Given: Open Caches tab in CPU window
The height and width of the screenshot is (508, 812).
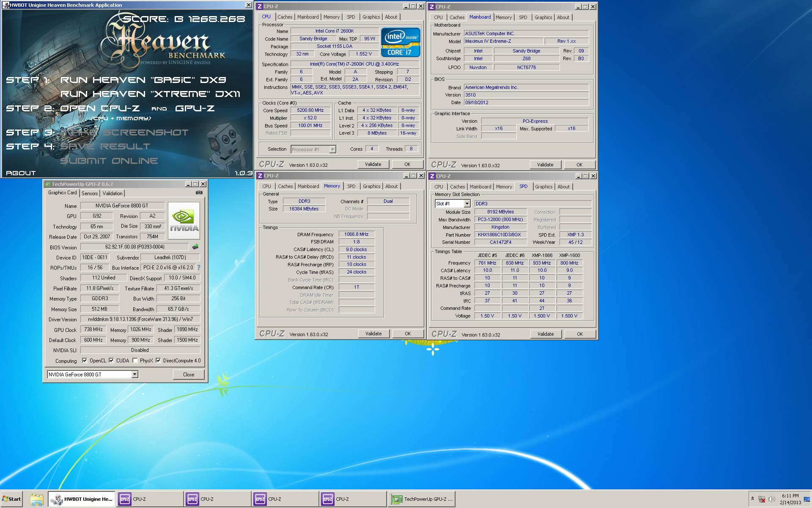Looking at the screenshot, I should point(285,17).
